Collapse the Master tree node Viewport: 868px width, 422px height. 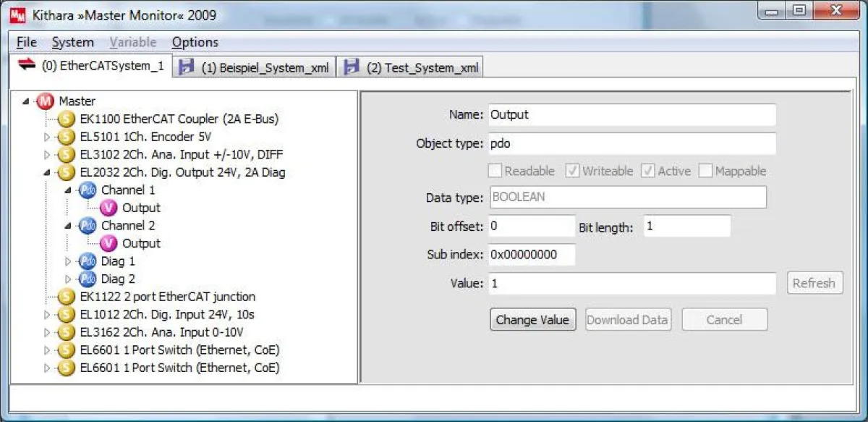pyautogui.click(x=26, y=101)
